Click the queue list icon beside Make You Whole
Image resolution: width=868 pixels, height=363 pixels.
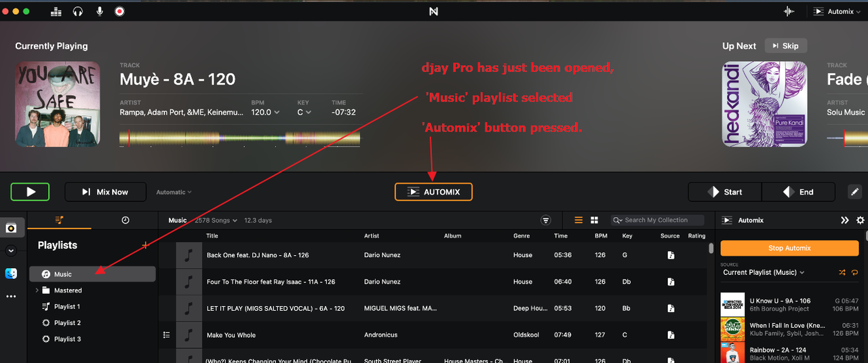pyautogui.click(x=167, y=335)
